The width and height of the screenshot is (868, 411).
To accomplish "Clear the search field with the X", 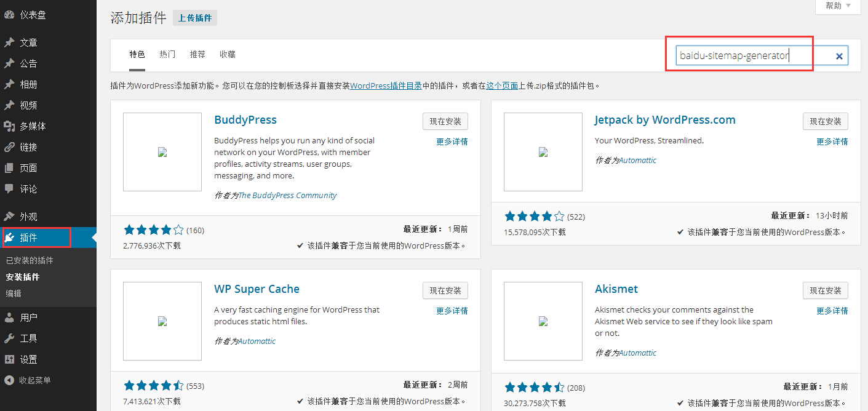I will coord(838,56).
